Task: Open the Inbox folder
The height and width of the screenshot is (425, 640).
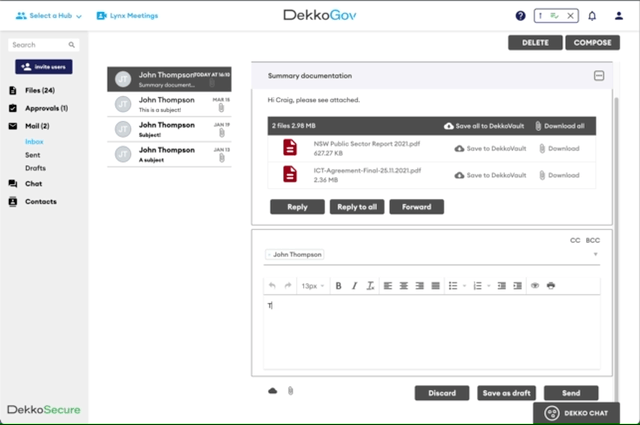Action: [34, 142]
